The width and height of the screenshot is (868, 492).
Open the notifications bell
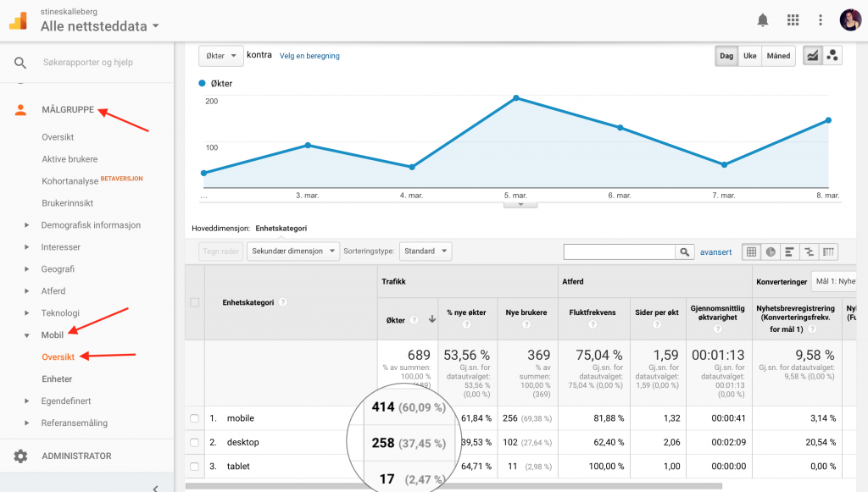(x=762, y=20)
